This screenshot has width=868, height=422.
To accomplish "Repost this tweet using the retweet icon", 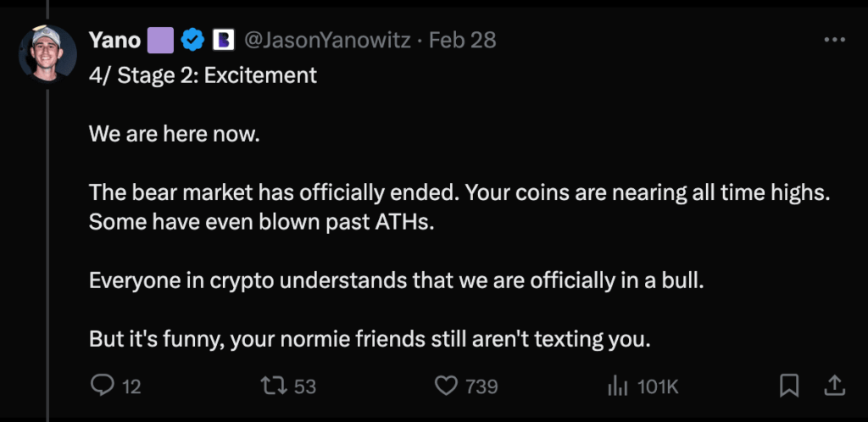I will [274, 386].
